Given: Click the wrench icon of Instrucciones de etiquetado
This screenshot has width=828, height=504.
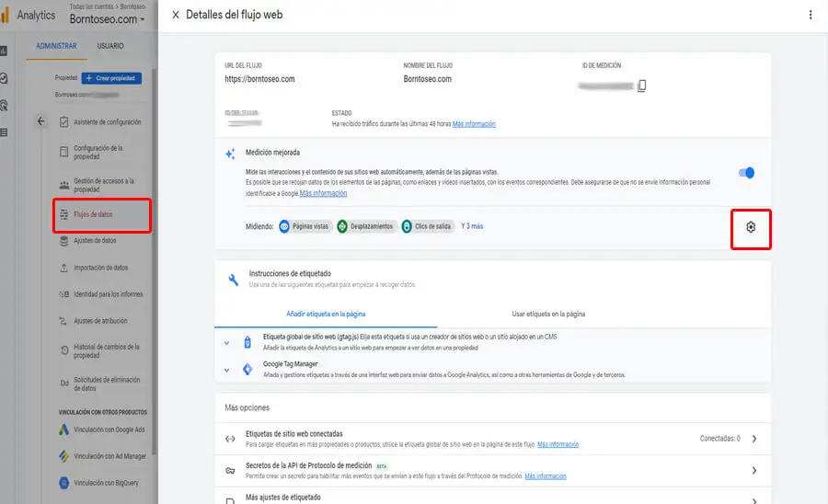Looking at the screenshot, I should 233,280.
